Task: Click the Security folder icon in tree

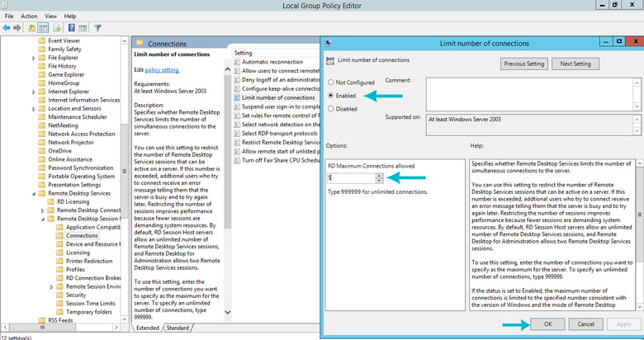Action: (59, 295)
